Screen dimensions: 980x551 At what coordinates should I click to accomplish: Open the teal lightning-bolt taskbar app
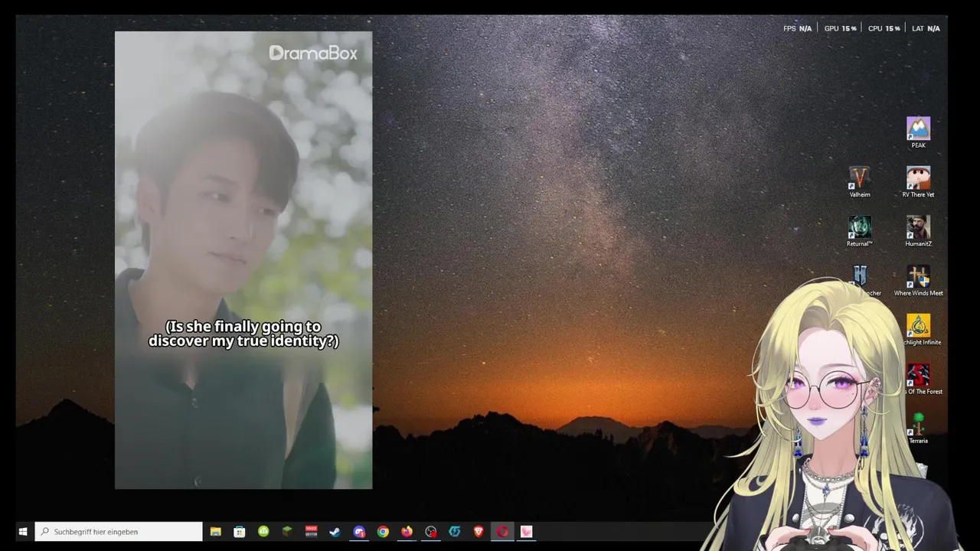(455, 532)
